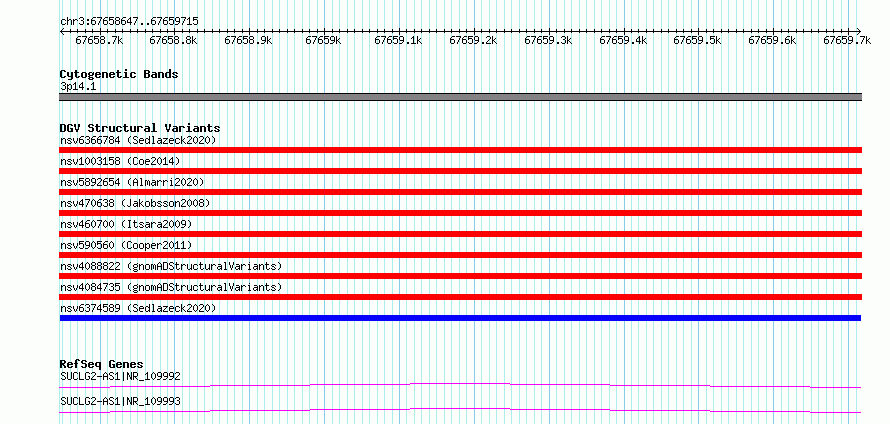Select the RefSeq Genes track title

pos(102,364)
